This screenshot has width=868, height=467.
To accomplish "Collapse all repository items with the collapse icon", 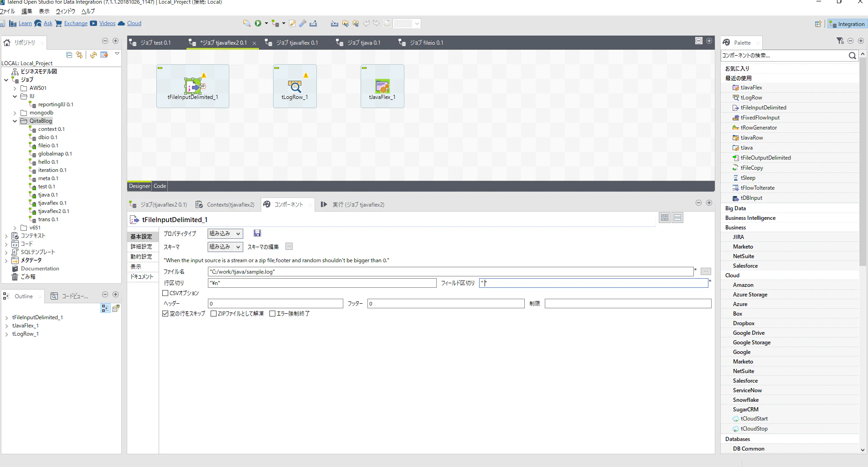I will coord(69,55).
